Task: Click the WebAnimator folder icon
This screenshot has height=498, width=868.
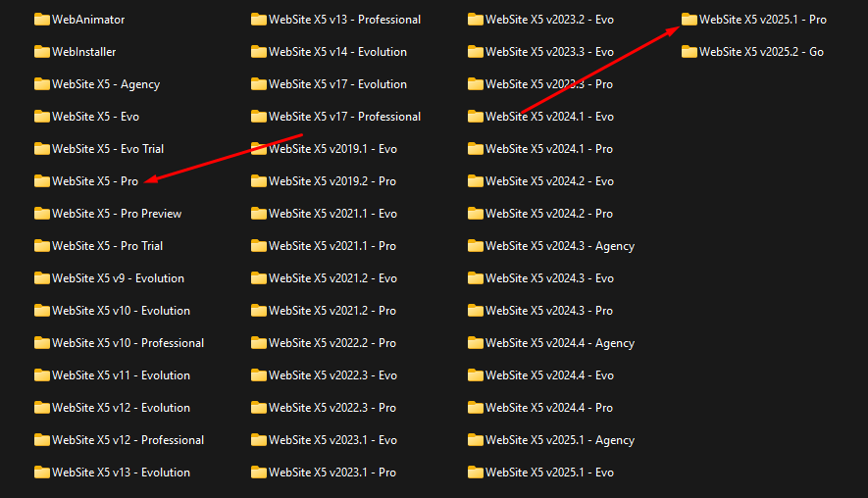Action: point(41,20)
